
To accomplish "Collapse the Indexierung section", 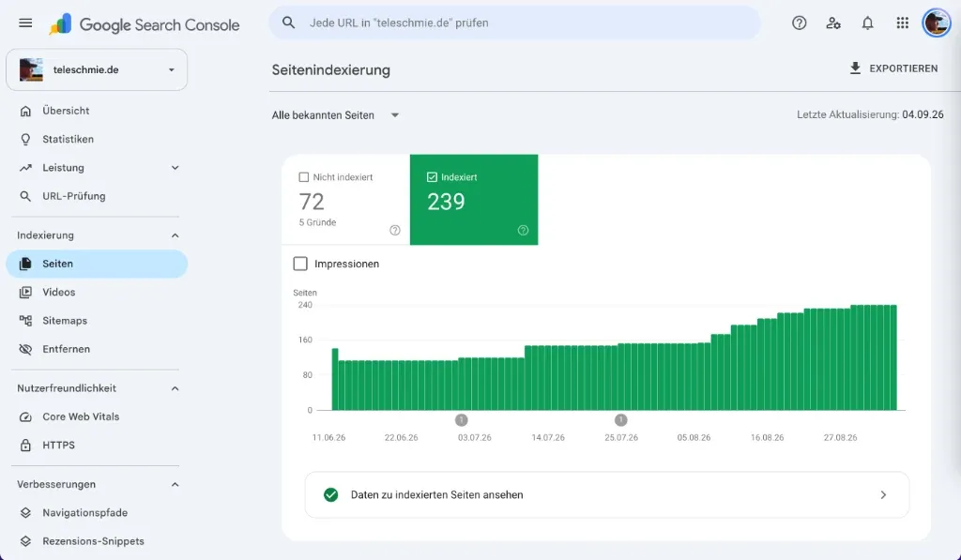I will point(175,235).
